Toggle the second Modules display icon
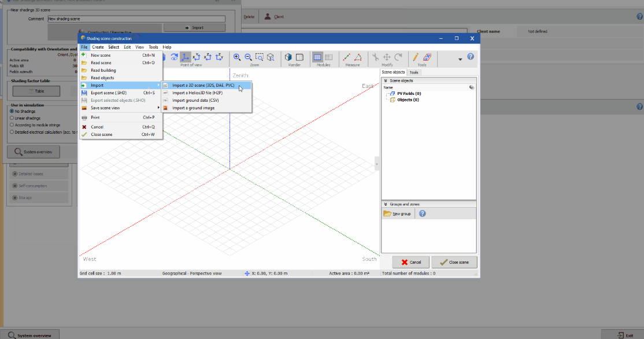 [x=328, y=57]
